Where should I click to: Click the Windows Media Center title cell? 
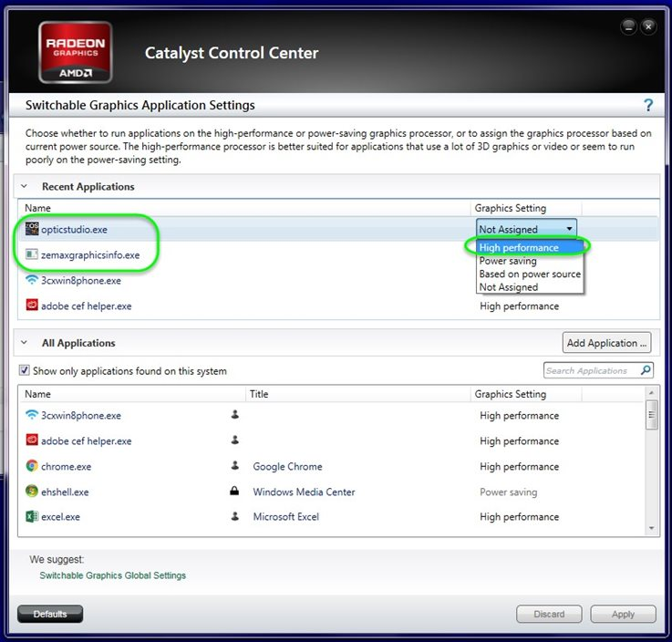click(304, 492)
